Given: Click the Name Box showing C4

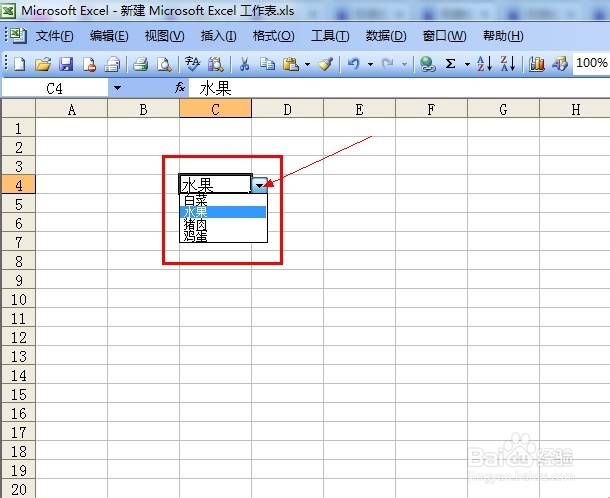Looking at the screenshot, I should point(54,88).
